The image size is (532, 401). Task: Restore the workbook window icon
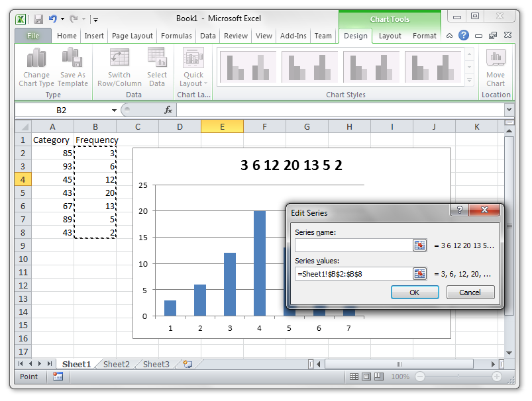click(493, 35)
